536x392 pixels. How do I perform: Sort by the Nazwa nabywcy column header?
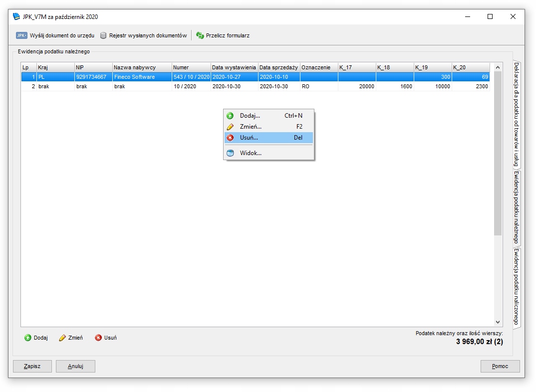pos(142,67)
